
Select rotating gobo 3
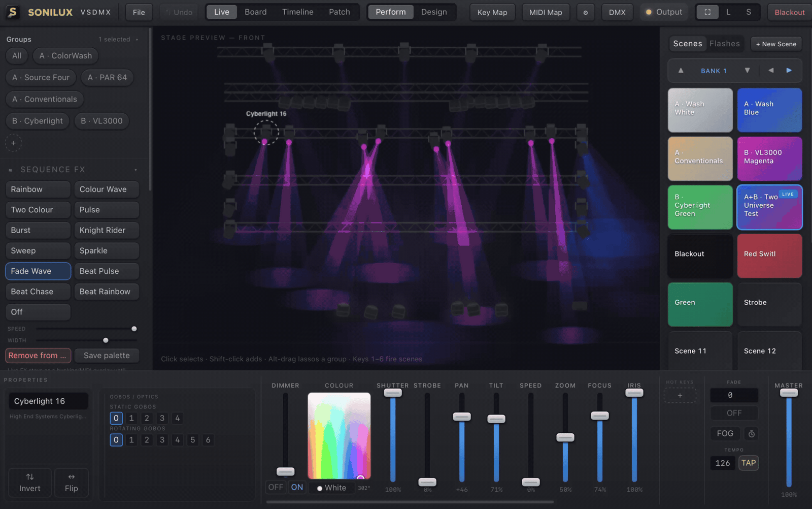(x=162, y=440)
